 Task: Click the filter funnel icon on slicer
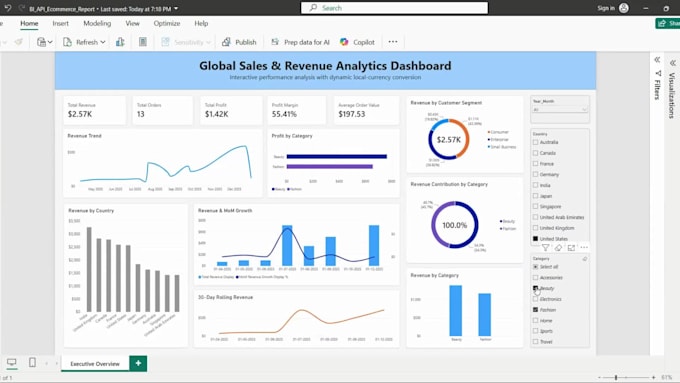tap(546, 248)
